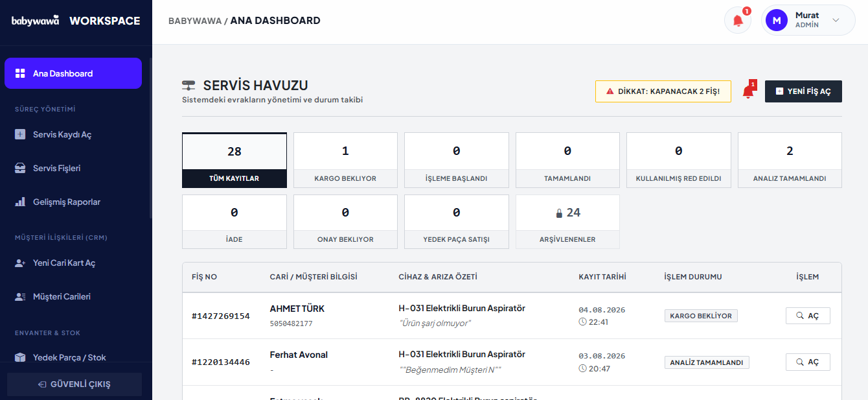Open notifications bell in top header
868x400 pixels.
[x=738, y=21]
